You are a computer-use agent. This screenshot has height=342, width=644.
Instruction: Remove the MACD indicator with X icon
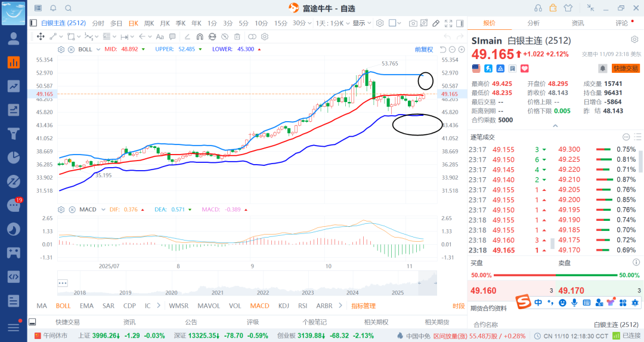72,209
